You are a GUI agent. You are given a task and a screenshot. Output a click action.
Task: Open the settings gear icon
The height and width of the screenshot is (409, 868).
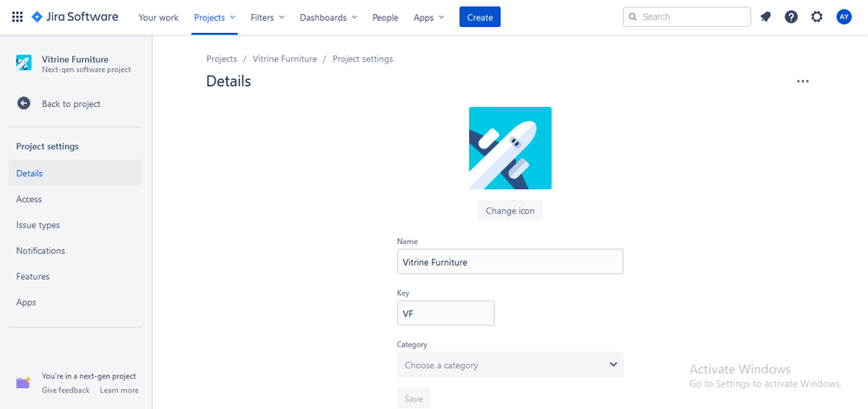(817, 17)
